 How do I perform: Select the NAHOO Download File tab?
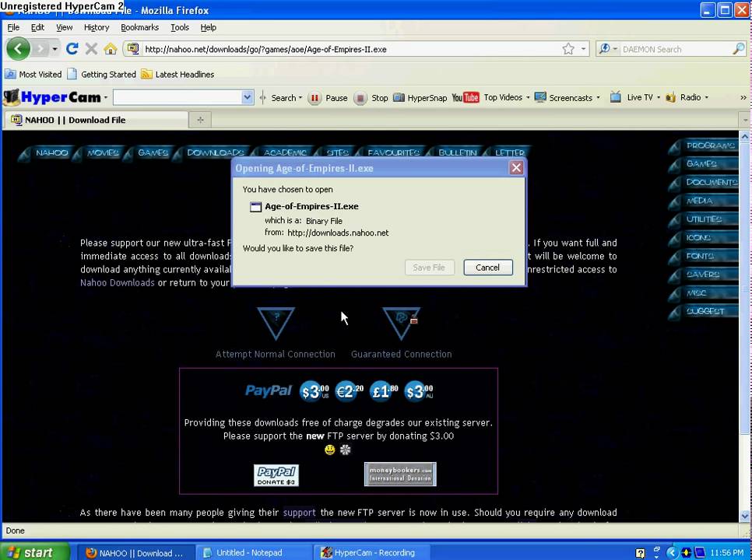point(96,120)
